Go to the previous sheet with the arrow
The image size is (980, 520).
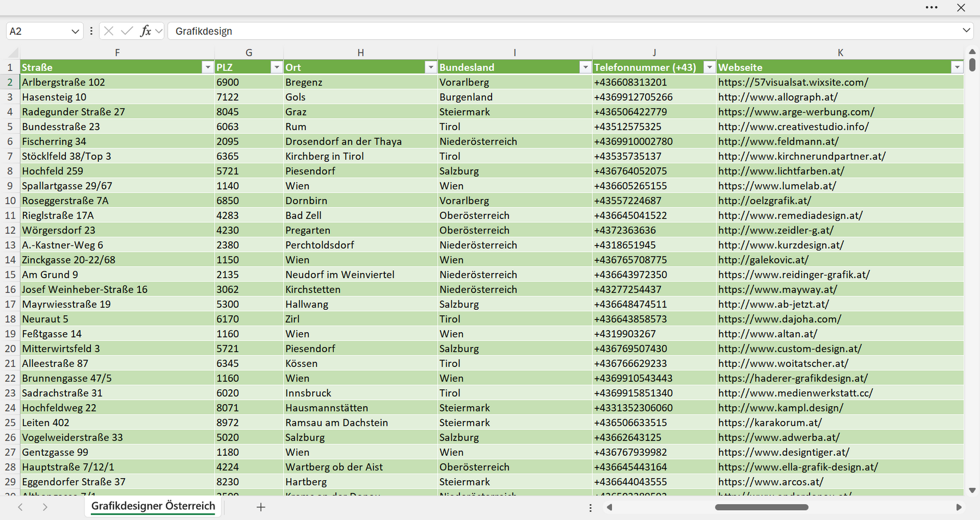(x=20, y=507)
